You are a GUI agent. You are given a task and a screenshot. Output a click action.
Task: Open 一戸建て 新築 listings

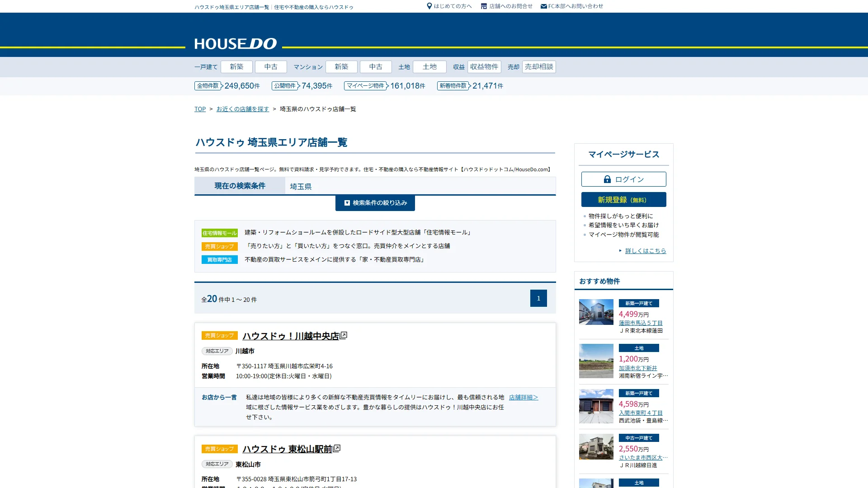tap(236, 67)
